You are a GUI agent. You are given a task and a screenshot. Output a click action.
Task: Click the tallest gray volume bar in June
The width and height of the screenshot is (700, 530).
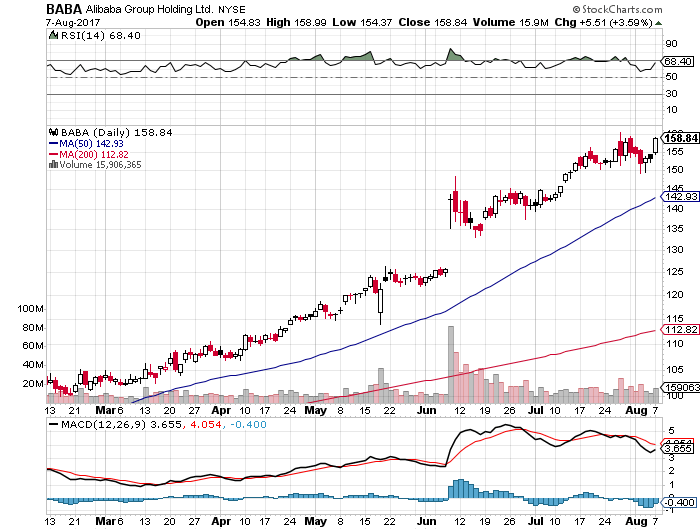pos(451,365)
